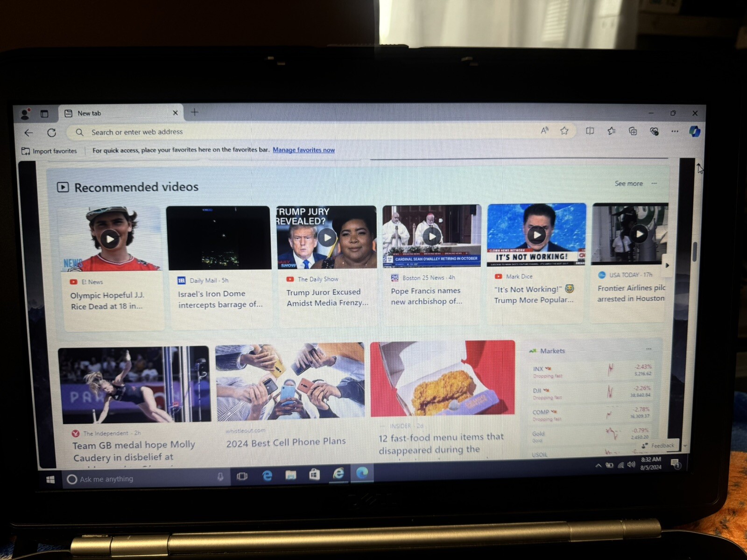
Task: Play the Olympic Hopeful J.J. Rice video
Action: coord(110,239)
